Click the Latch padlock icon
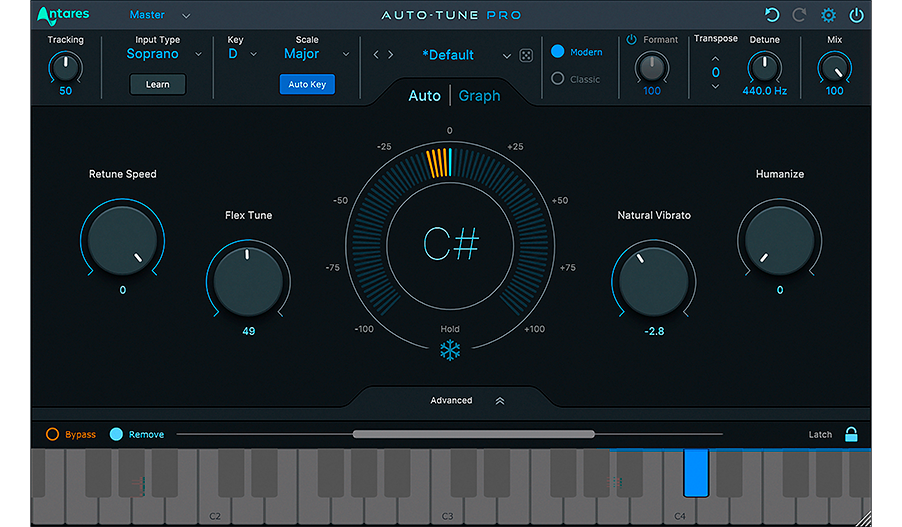This screenshot has height=527, width=902. pyautogui.click(x=851, y=434)
